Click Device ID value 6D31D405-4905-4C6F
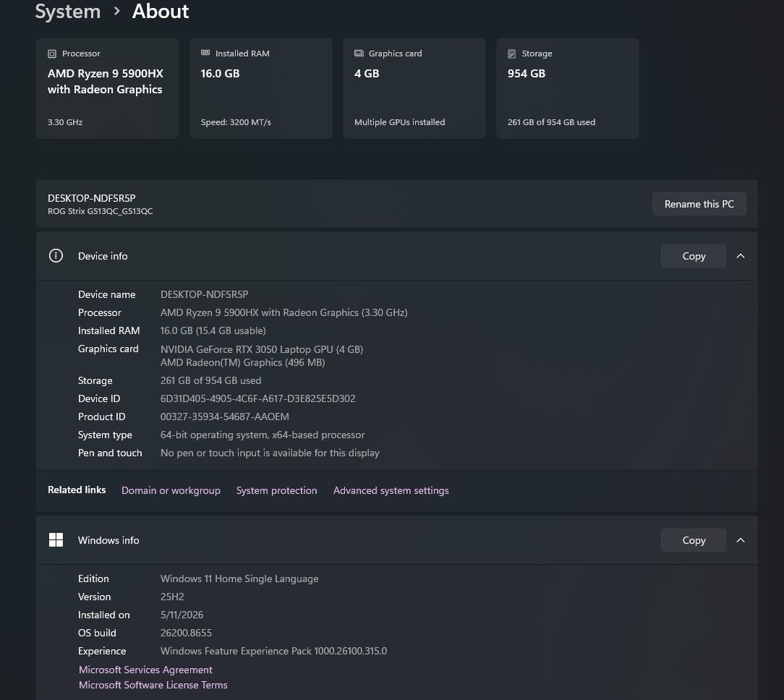The height and width of the screenshot is (700, 784). 257,398
